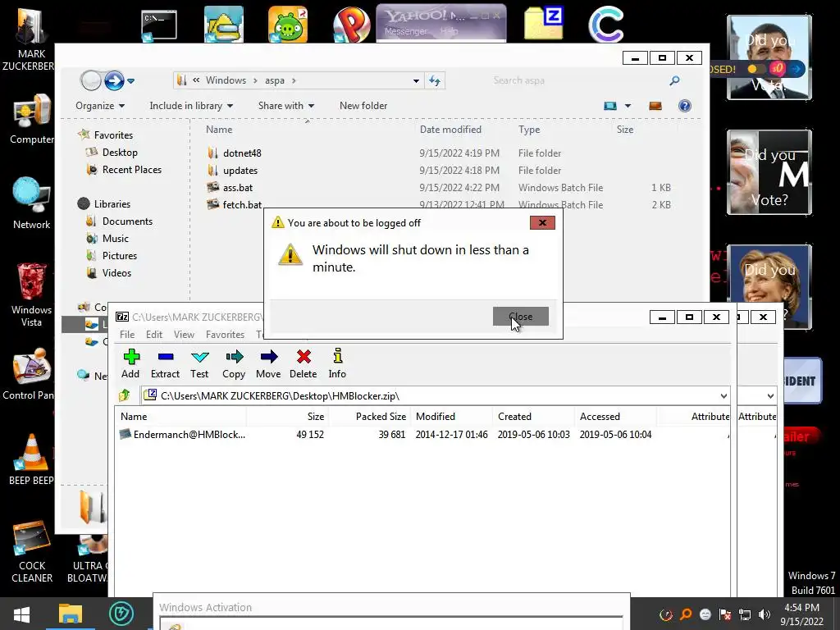Open the Organize dropdown menu
This screenshot has height=630, width=840.
point(100,106)
